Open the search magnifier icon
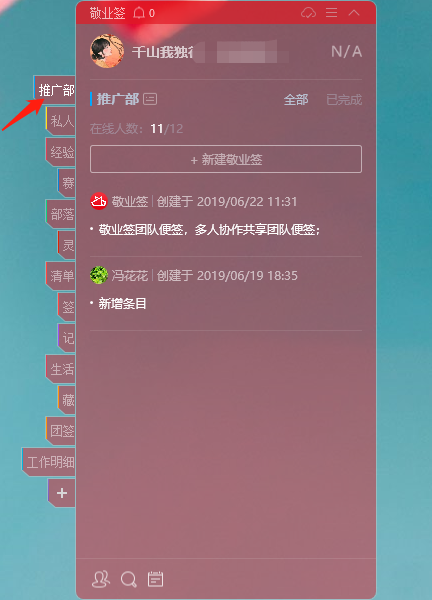 (x=129, y=579)
